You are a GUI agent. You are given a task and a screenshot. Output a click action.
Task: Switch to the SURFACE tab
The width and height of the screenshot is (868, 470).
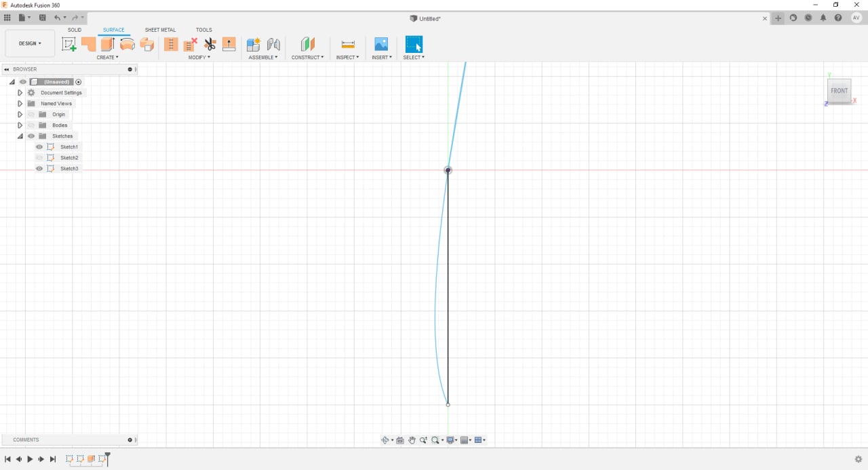tap(114, 30)
